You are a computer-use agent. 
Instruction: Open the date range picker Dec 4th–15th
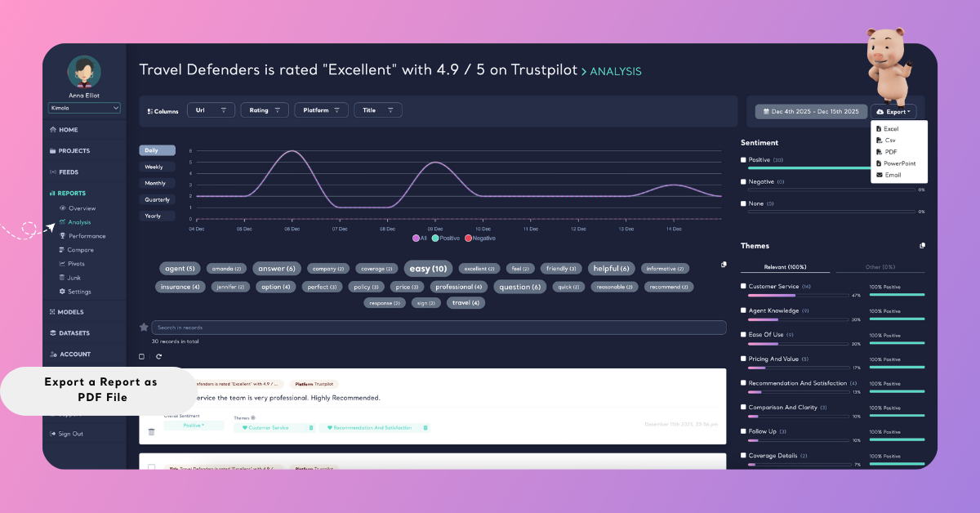(x=809, y=111)
